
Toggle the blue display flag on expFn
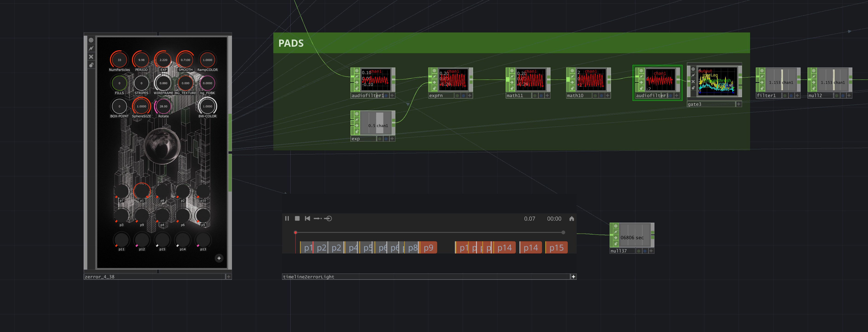coord(463,96)
